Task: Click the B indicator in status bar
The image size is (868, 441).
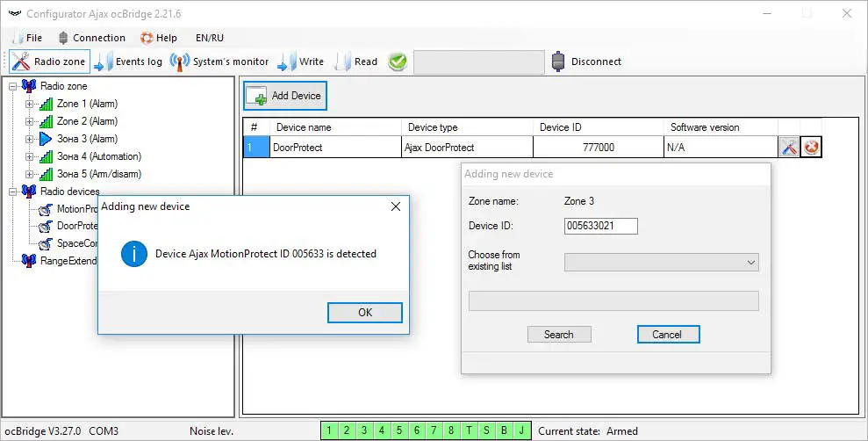Action: pyautogui.click(x=505, y=430)
